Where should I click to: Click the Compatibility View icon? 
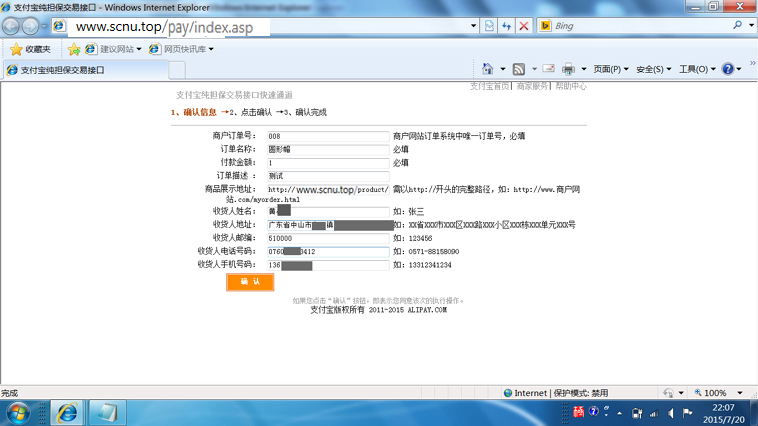490,26
